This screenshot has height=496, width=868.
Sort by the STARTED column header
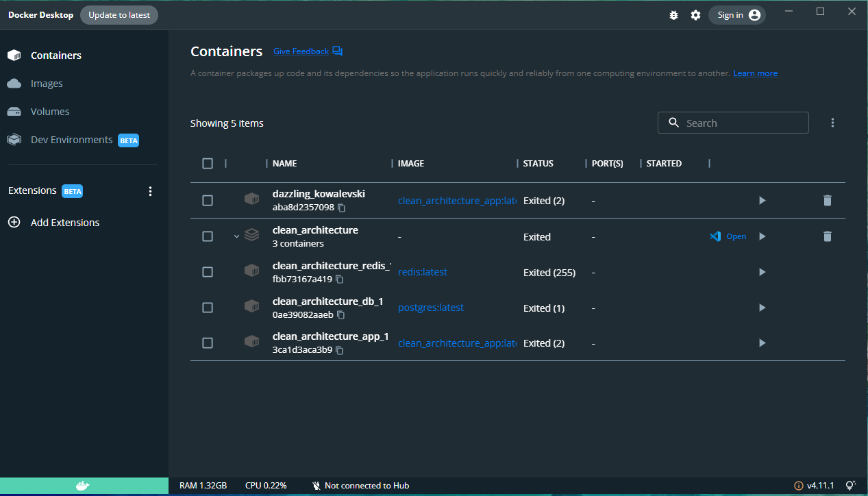click(x=664, y=164)
